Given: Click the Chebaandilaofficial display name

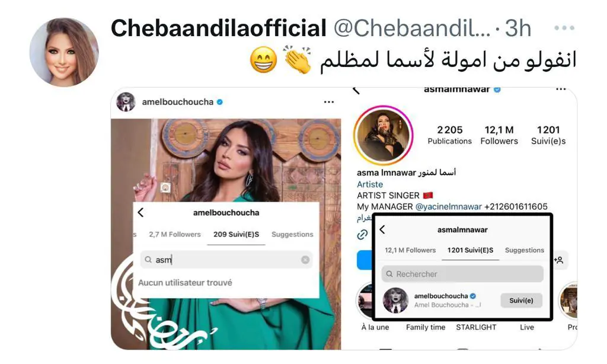Looking at the screenshot, I should click(219, 28).
